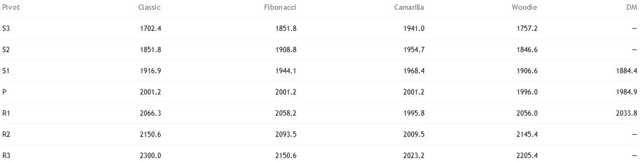Click Classic S3 value 1702.4
Screen dimensions: 644x162
151,28
